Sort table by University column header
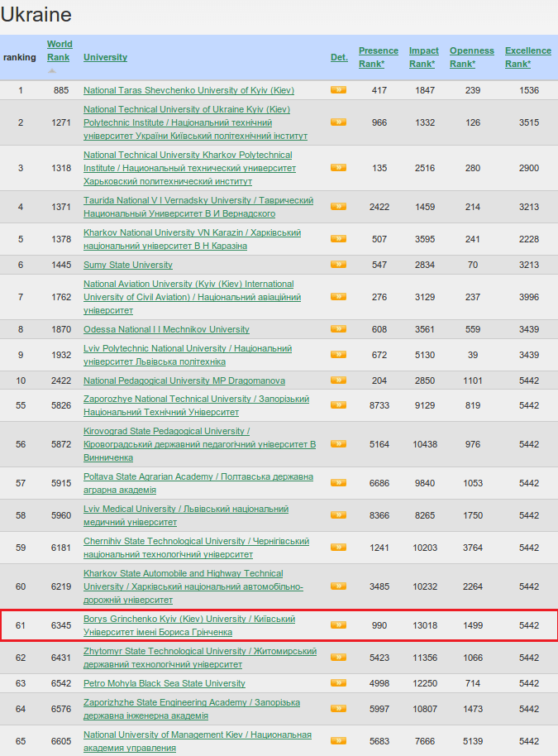Screen dimensions: 558x756 pyautogui.click(x=105, y=57)
